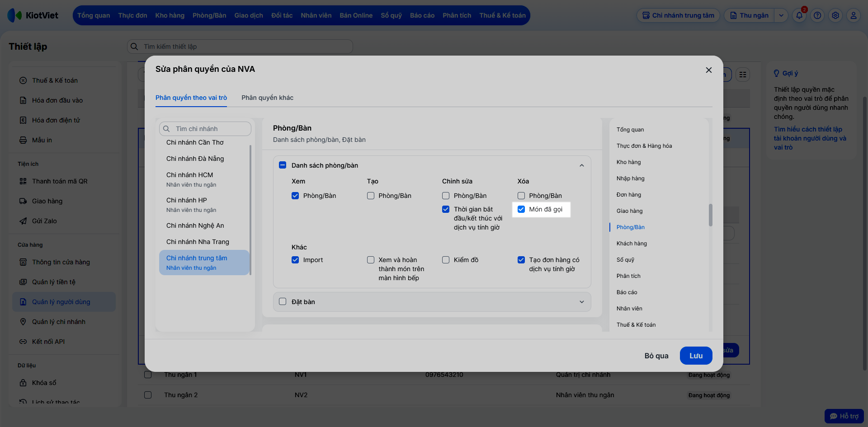Expand the Đặt bàn section chevron
Image resolution: width=868 pixels, height=427 pixels.
(582, 302)
